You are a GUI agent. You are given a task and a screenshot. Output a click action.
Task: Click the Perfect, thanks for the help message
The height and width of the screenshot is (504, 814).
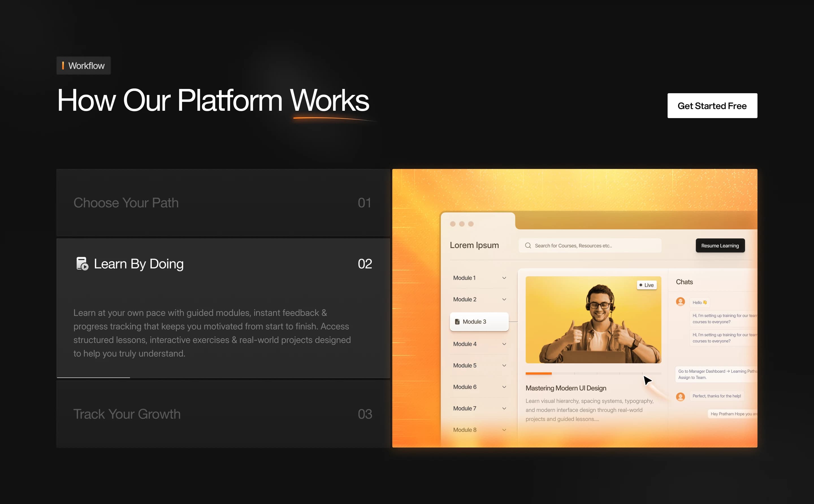(716, 396)
